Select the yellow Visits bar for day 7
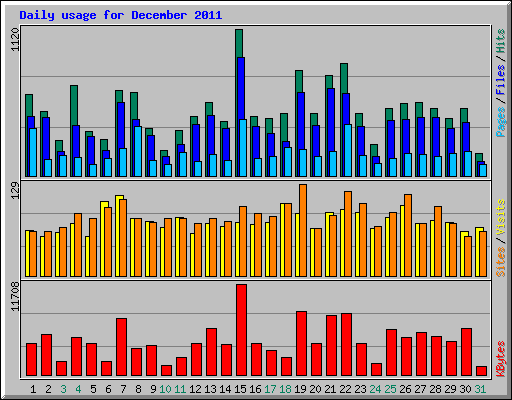The width and height of the screenshot is (512, 400). coord(118,236)
